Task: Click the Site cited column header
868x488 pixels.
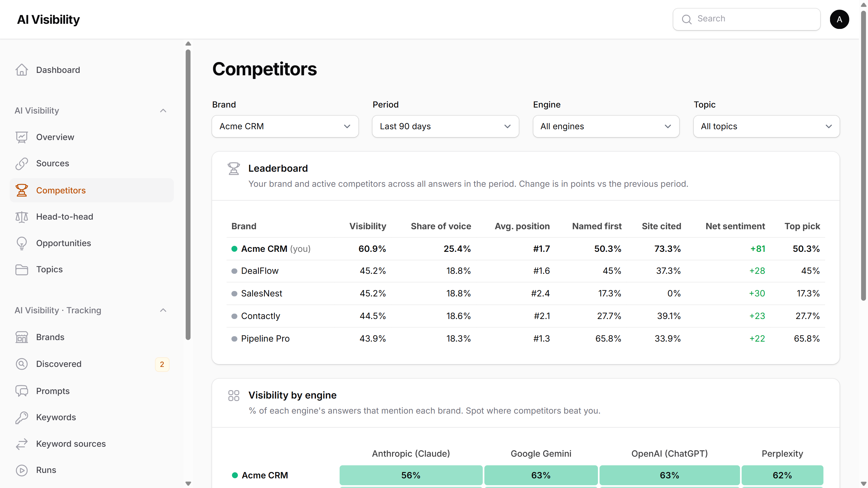Action: pos(661,226)
